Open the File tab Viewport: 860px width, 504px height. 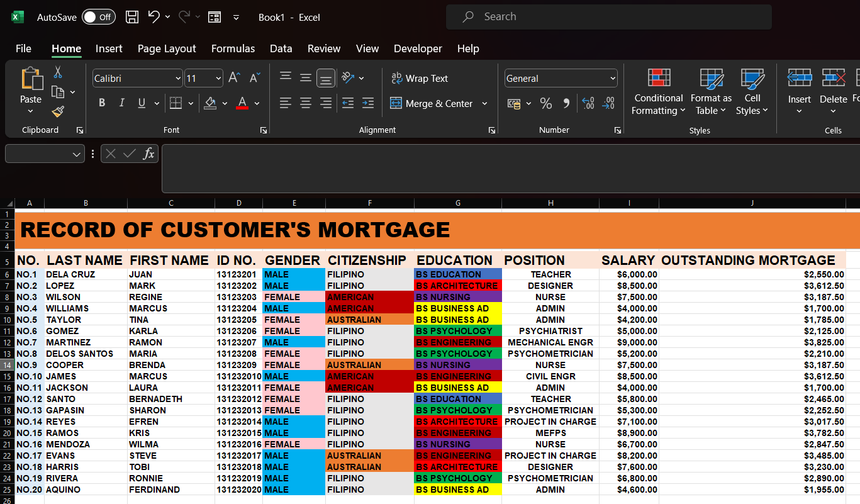(x=23, y=48)
